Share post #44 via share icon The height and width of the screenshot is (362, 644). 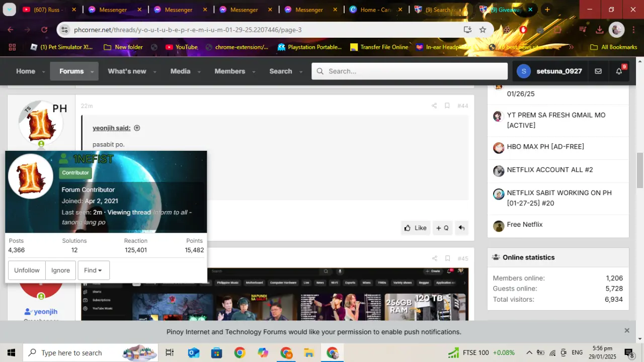434,106
